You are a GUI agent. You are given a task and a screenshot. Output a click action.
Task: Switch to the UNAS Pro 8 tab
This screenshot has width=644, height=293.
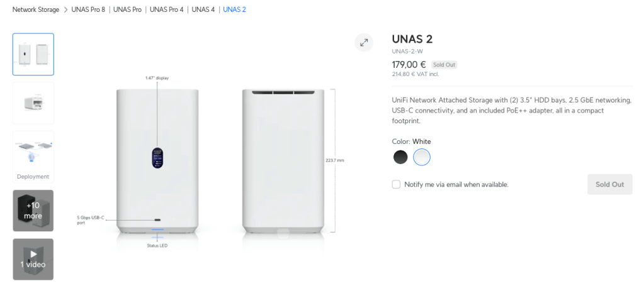(88, 9)
